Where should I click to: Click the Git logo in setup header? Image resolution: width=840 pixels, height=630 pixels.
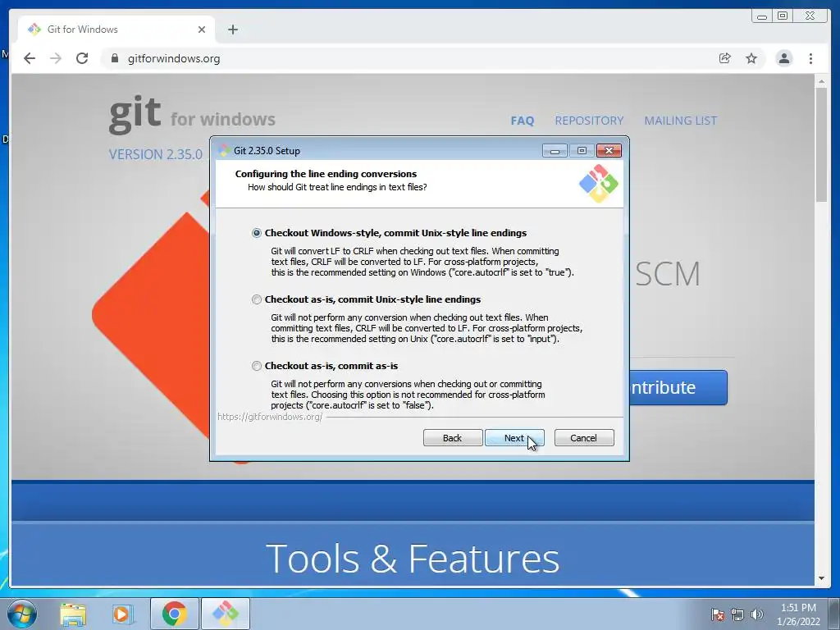(598, 184)
